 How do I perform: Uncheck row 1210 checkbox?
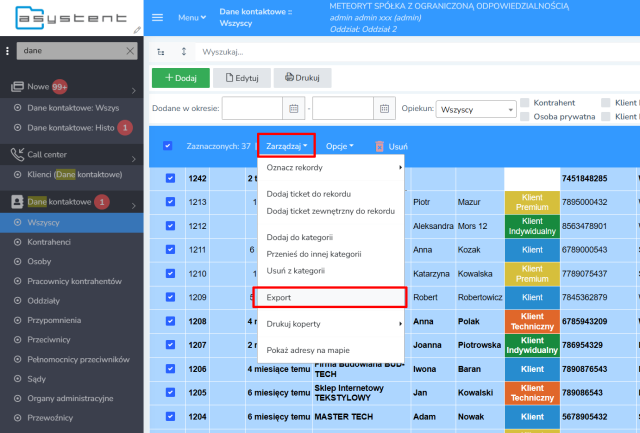point(170,273)
